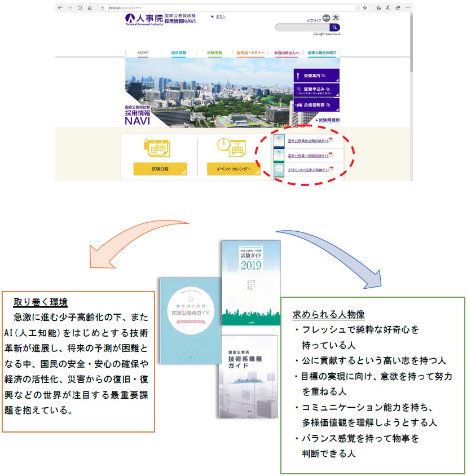Click the browser back arrow

click(60, 8)
